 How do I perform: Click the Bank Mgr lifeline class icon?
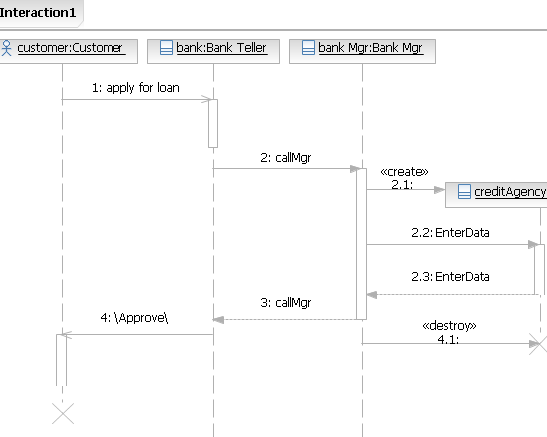[308, 48]
